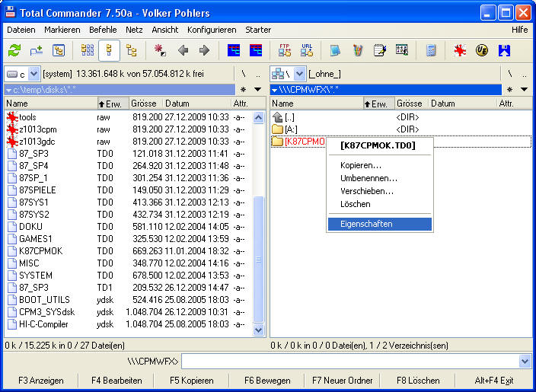
Task: Click the framed folder tree toolbar icon
Action: 59,50
